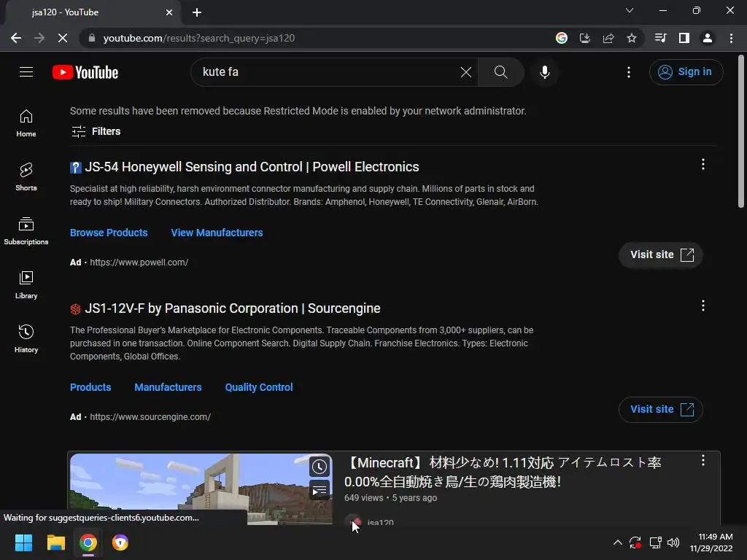This screenshot has height=560, width=747.
Task: Open the Chrome three-dot menu
Action: (x=731, y=38)
